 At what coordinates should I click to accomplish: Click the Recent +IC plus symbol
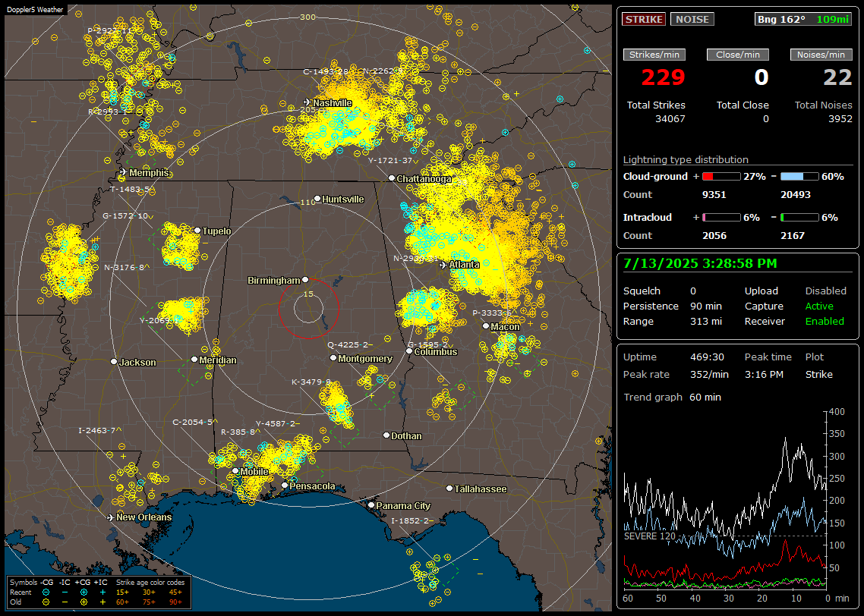102,592
